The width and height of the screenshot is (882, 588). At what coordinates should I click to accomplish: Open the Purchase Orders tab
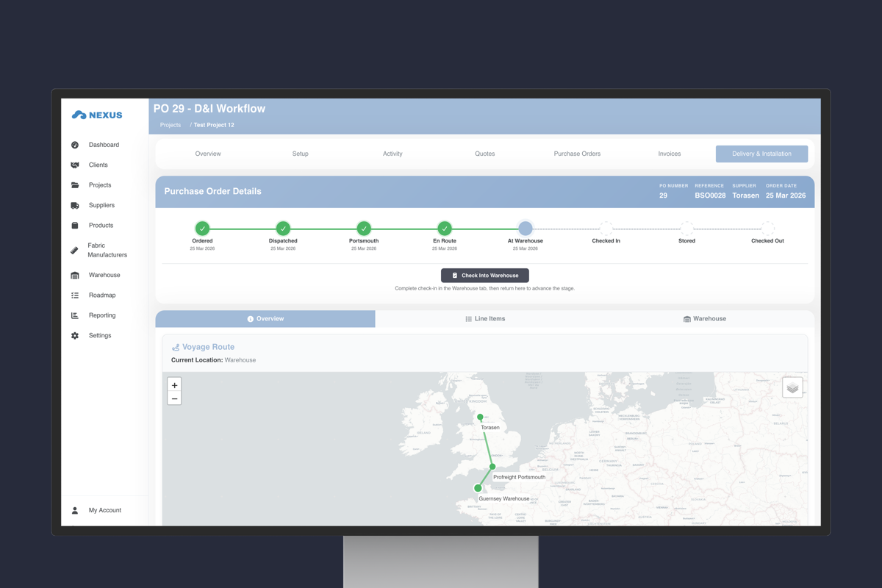[x=577, y=154]
